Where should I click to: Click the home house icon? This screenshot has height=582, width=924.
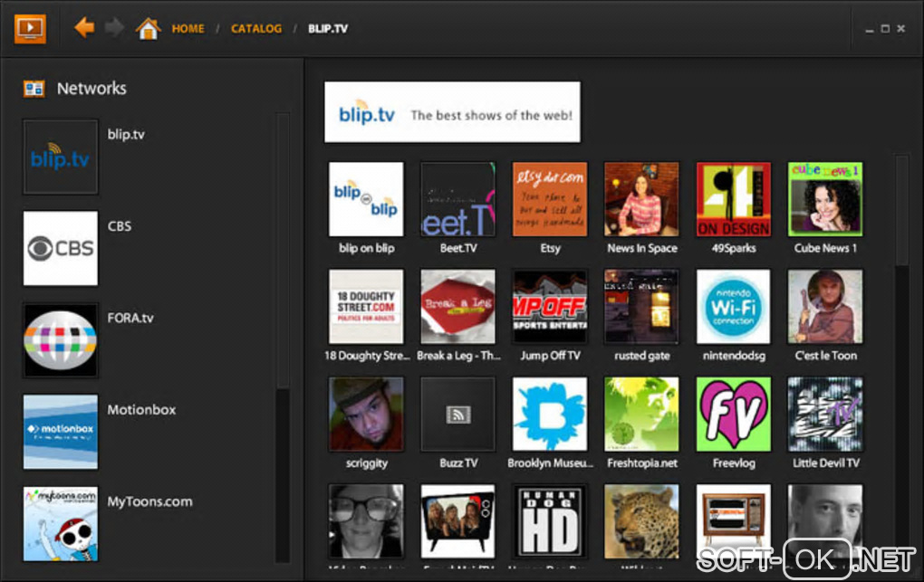[x=148, y=28]
